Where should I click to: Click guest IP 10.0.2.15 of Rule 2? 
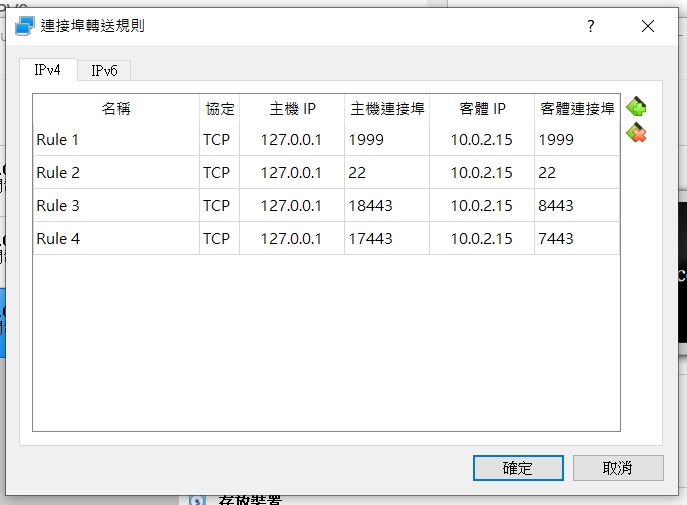point(481,173)
